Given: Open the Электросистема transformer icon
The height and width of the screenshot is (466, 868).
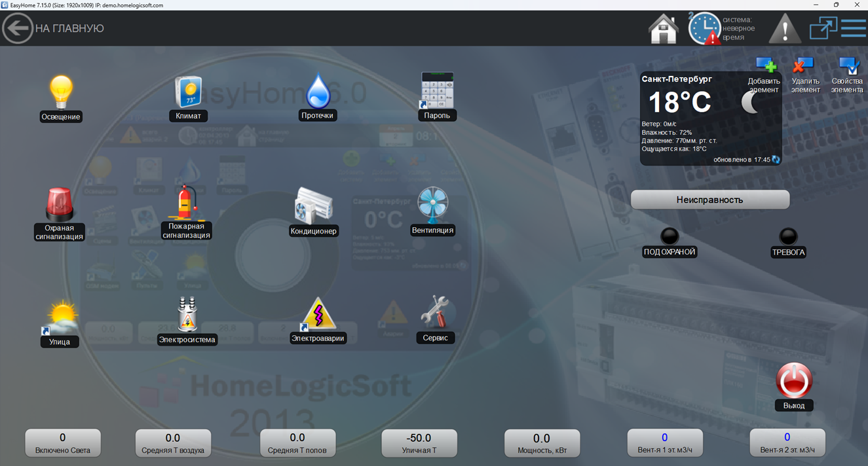Looking at the screenshot, I should click(187, 315).
